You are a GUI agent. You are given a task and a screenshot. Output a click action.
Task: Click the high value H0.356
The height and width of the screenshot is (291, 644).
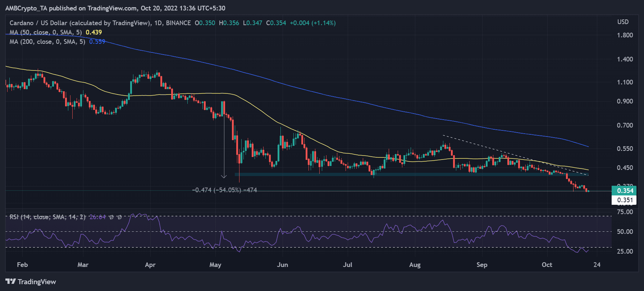tap(229, 23)
